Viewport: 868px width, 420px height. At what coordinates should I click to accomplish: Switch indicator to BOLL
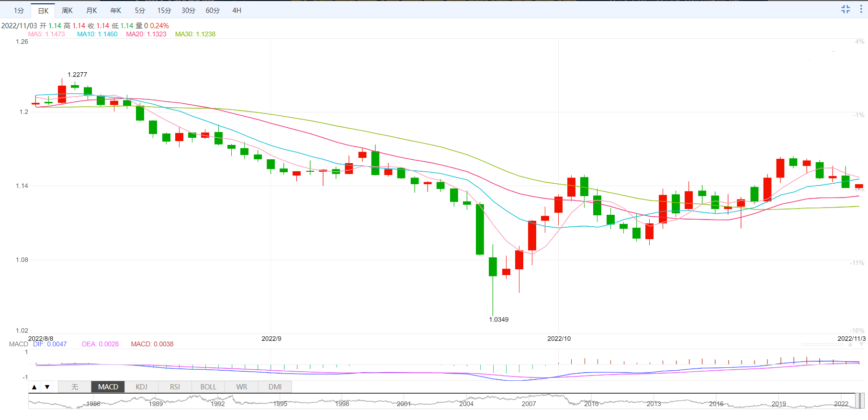[208, 387]
